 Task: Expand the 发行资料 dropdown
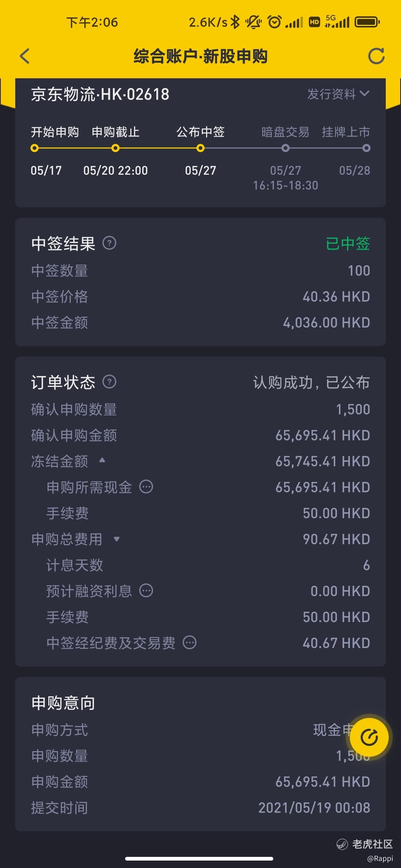(x=338, y=94)
